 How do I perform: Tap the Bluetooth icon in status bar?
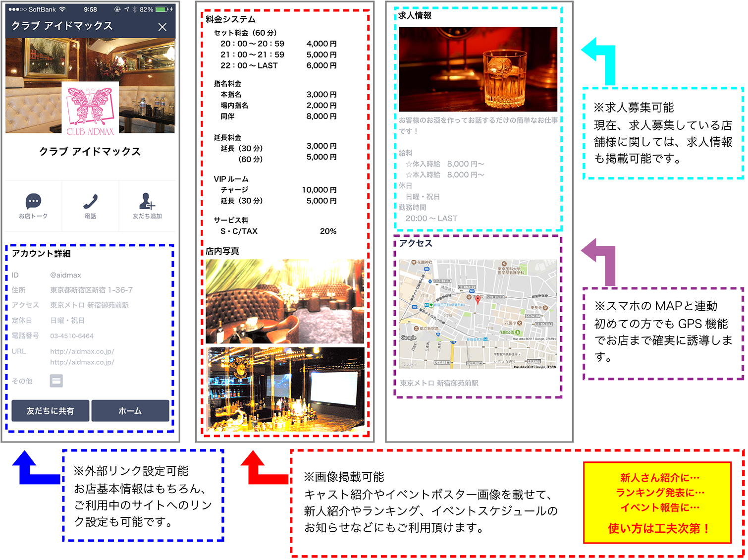134,9
